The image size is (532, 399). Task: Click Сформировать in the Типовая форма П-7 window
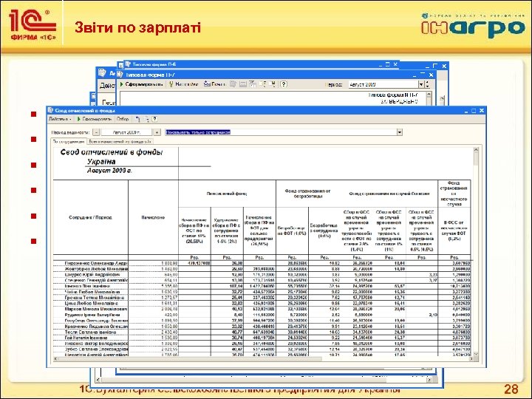click(141, 84)
